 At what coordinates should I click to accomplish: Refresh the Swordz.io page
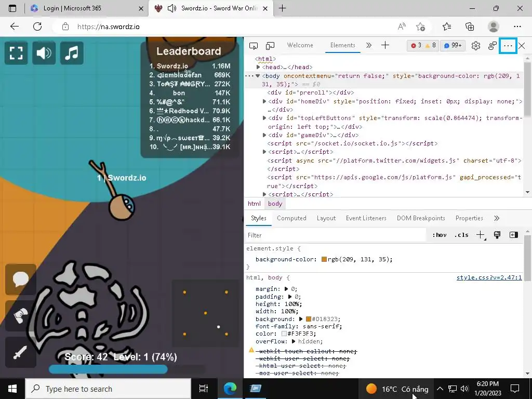pos(37,26)
